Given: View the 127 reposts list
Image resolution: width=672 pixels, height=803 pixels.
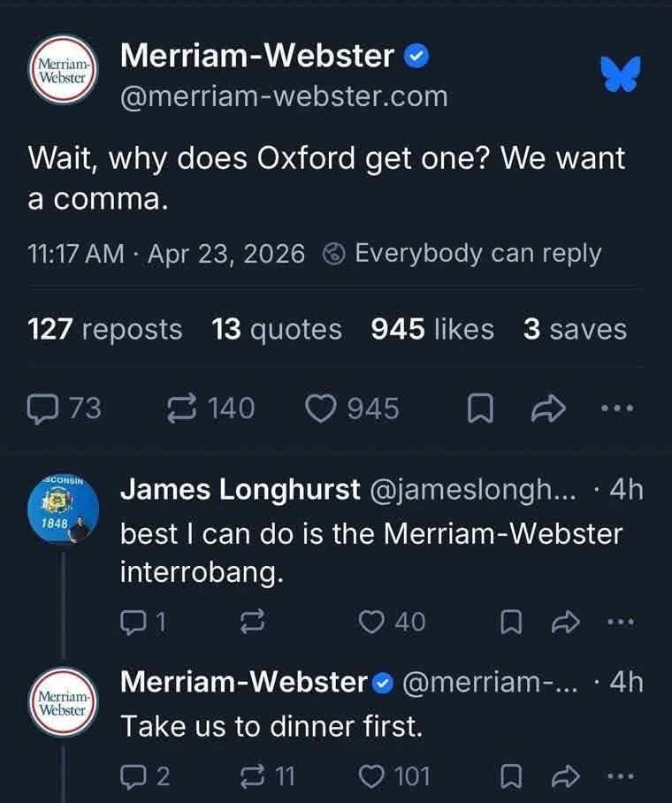Looking at the screenshot, I should pos(105,329).
